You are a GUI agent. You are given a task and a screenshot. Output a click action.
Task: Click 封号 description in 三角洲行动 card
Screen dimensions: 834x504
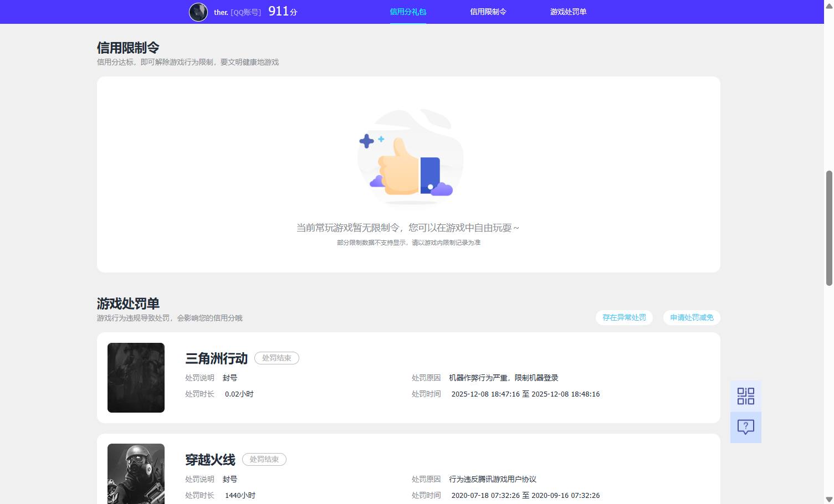(230, 378)
